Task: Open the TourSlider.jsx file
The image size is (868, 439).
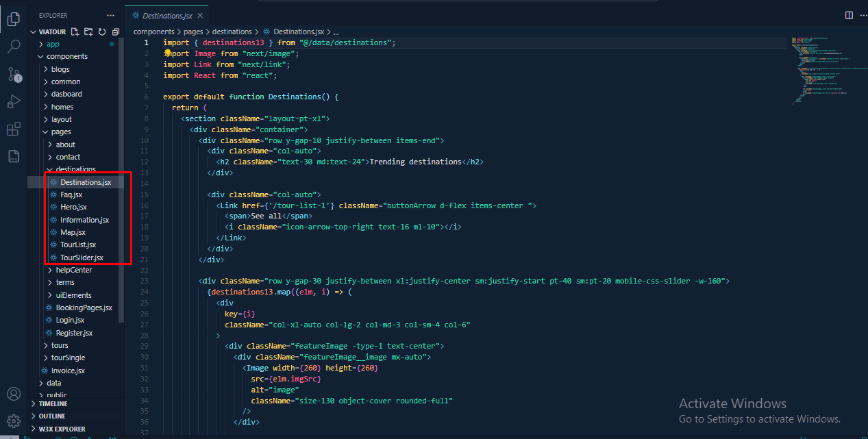Action: (x=82, y=258)
